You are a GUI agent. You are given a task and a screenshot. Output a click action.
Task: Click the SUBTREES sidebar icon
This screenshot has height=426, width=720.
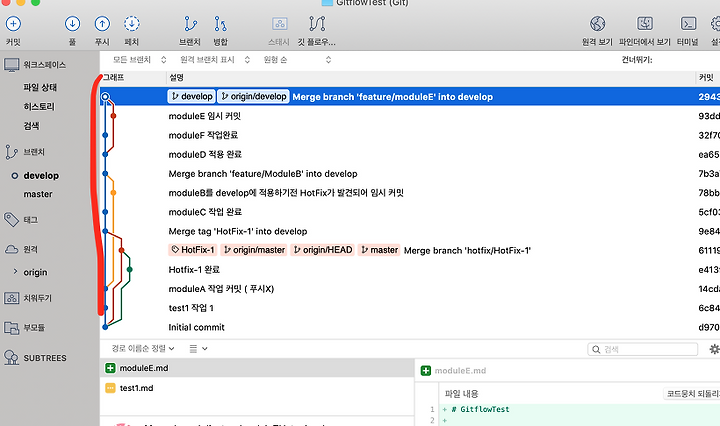pyautogui.click(x=11, y=358)
